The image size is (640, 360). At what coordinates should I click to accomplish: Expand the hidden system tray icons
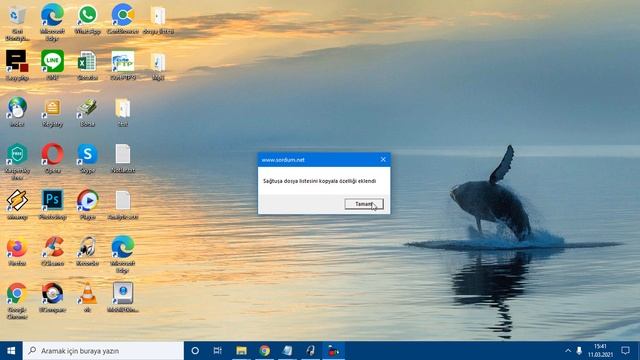coord(568,351)
